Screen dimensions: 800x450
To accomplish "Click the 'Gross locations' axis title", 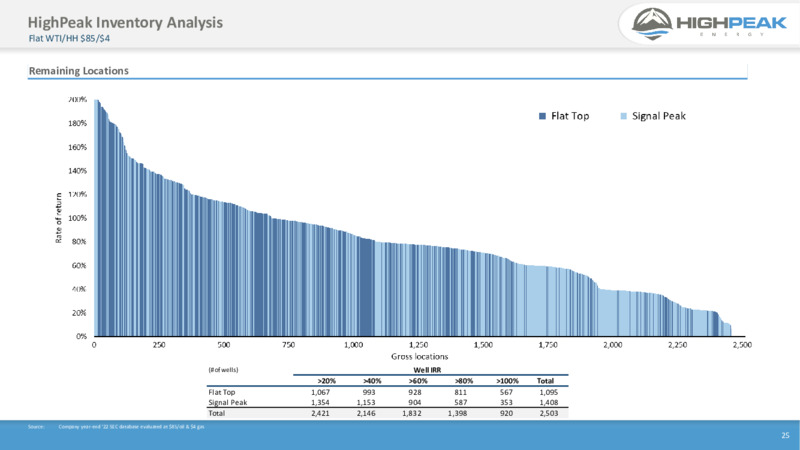I will [x=419, y=357].
